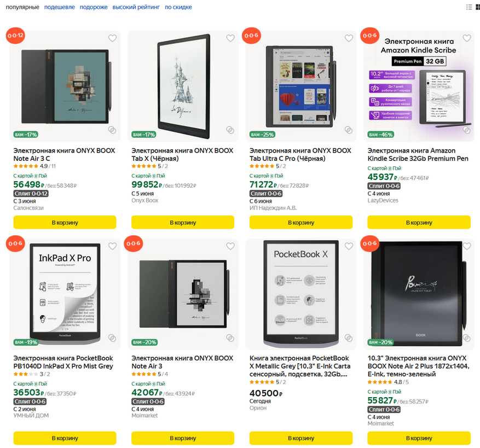Image resolution: width=480 pixels, height=448 pixels.
Task: Sort by популярные
Action: coord(22,7)
